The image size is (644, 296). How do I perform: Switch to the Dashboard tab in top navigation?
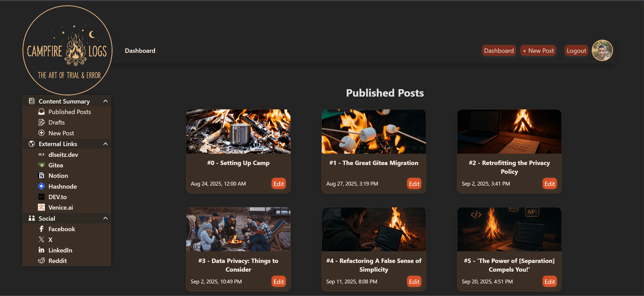click(498, 50)
